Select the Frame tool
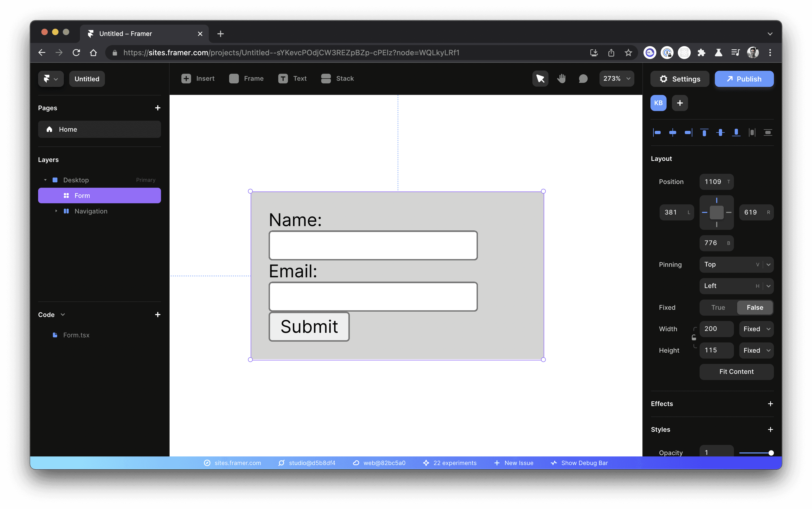Image resolution: width=812 pixels, height=509 pixels. pos(246,79)
